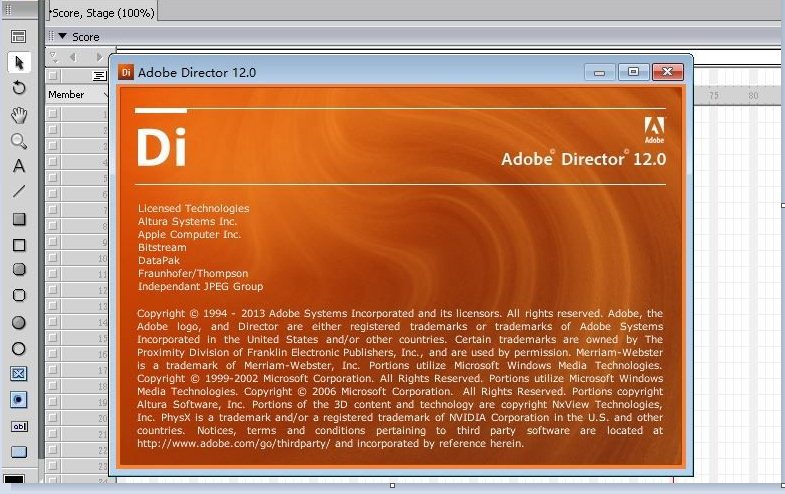785x494 pixels.
Task: Click the 'DataPak' line
Action: (159, 260)
